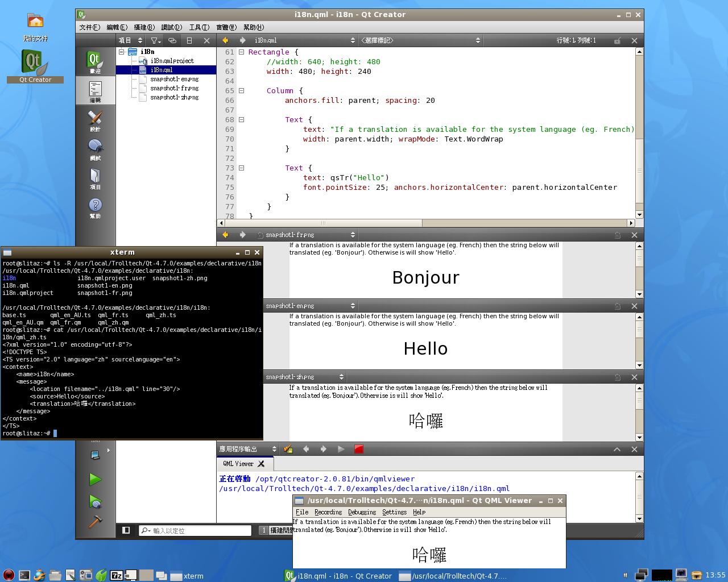Image resolution: width=728 pixels, height=582 pixels.
Task: Open the 幫助(H) menu
Action: click(254, 27)
